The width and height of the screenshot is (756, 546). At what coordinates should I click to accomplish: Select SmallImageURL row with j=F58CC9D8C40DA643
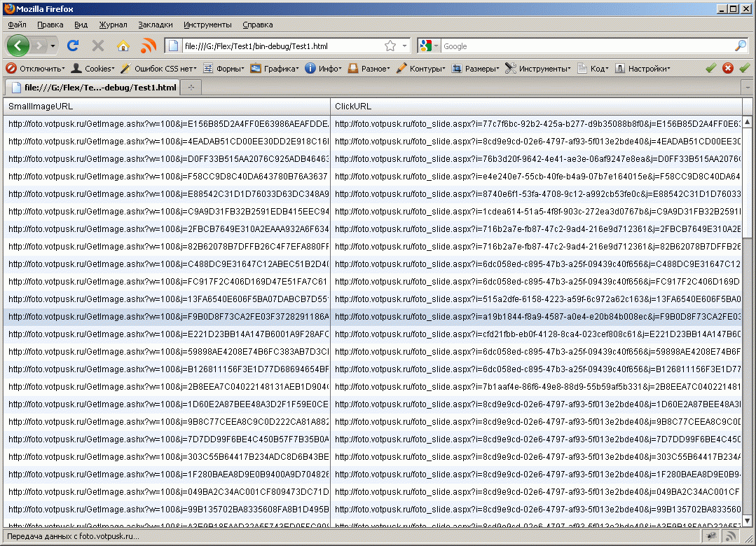point(167,177)
